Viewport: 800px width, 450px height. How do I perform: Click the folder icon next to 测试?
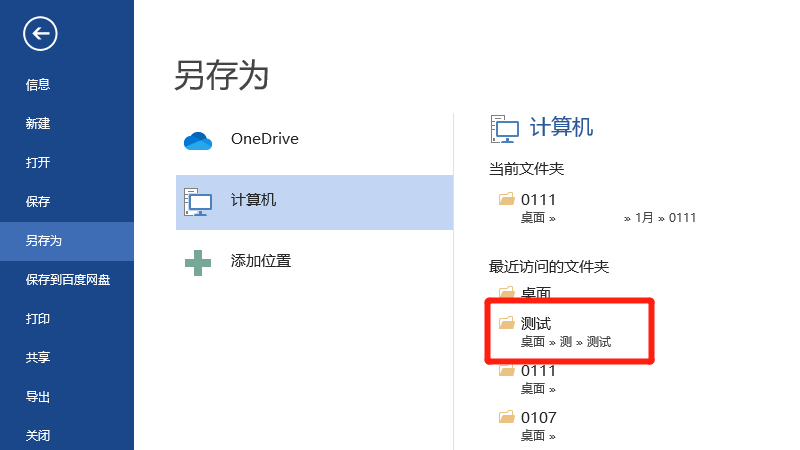506,323
